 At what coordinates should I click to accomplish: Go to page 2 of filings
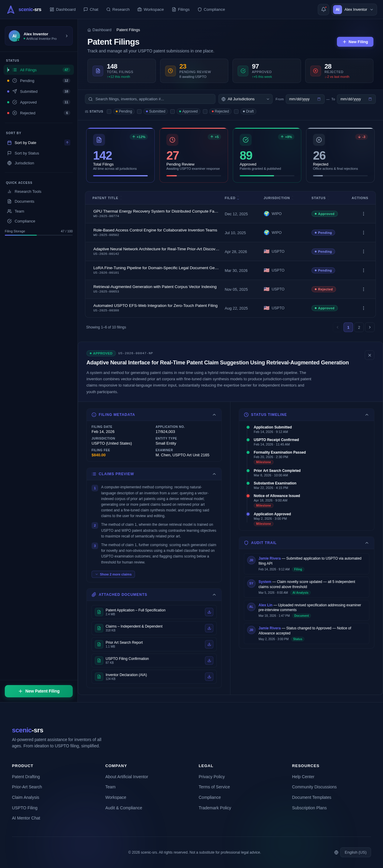click(359, 327)
